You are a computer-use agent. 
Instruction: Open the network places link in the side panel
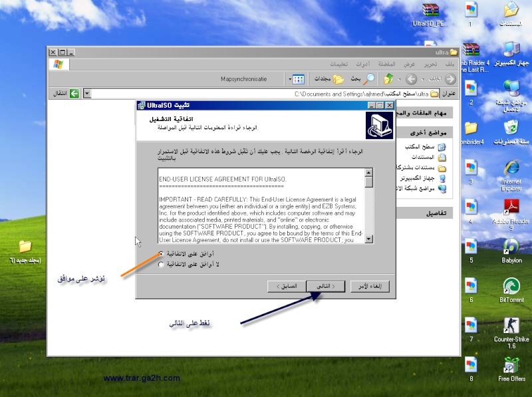[421, 188]
